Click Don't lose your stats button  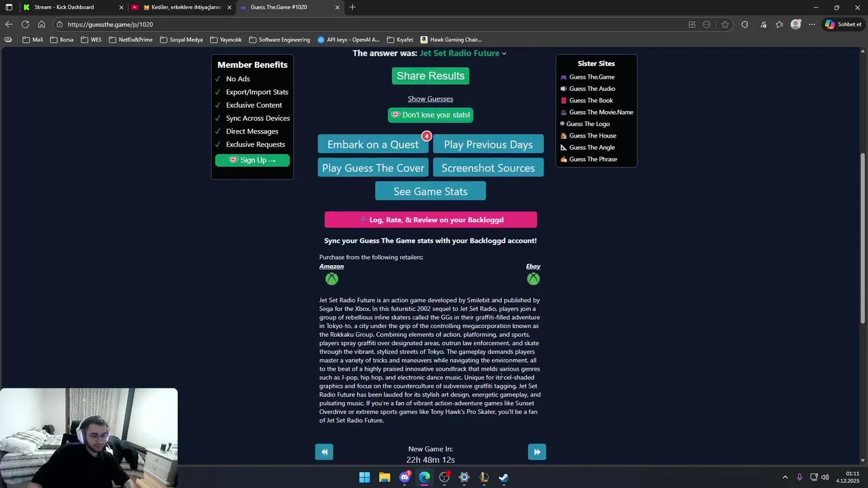point(431,115)
